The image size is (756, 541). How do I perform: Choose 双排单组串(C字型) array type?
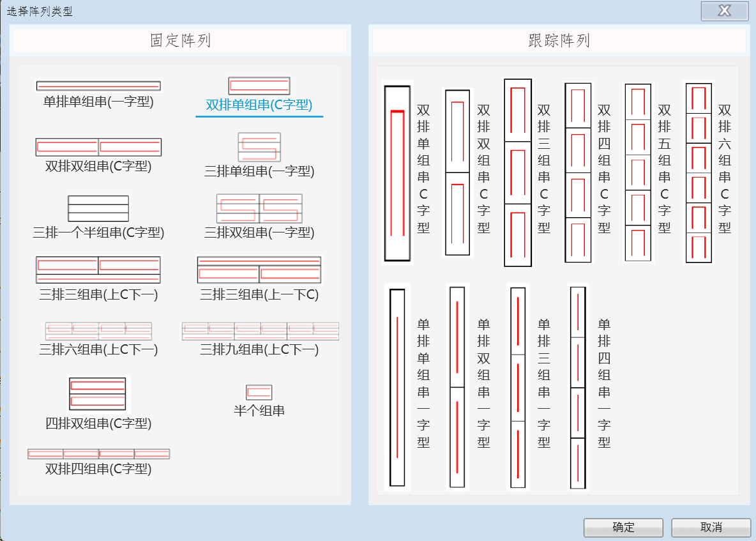pos(259,86)
